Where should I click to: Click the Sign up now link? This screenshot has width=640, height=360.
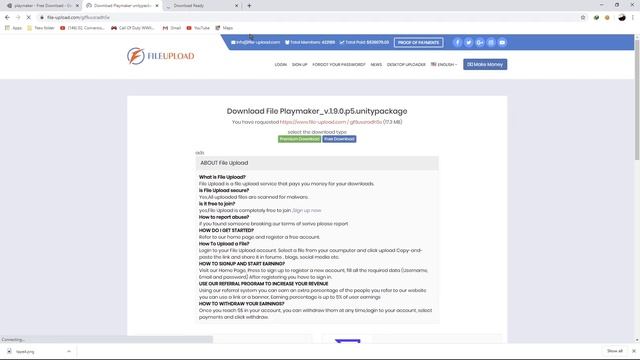coord(307,210)
